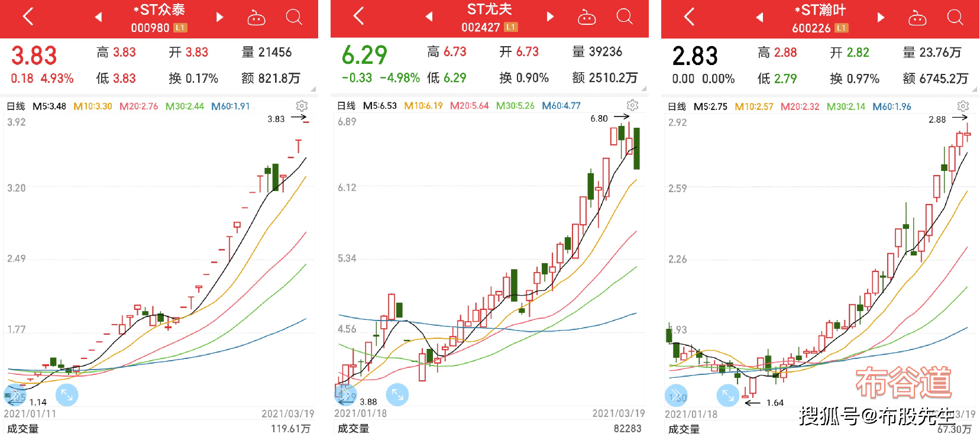
Task: Tap M60:1.96 moving average label
Action: 892,106
